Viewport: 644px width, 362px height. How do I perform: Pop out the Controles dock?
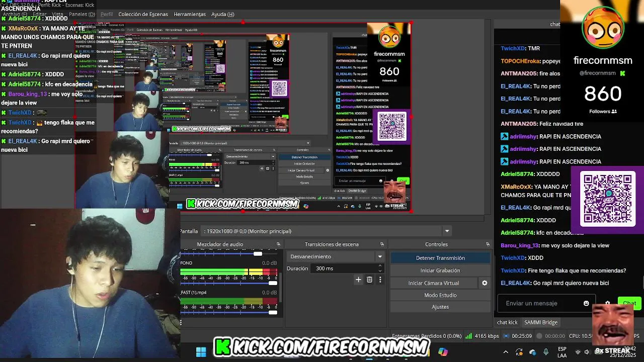488,244
